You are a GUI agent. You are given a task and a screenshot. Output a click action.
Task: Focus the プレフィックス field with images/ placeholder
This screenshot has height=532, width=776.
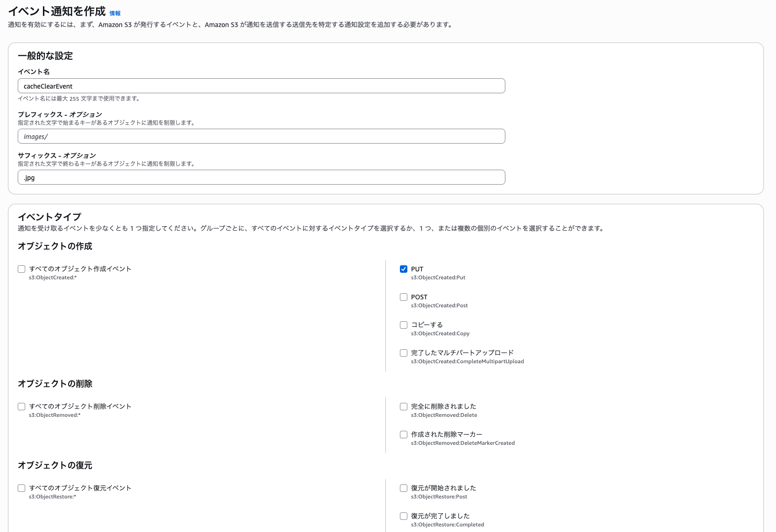click(261, 136)
